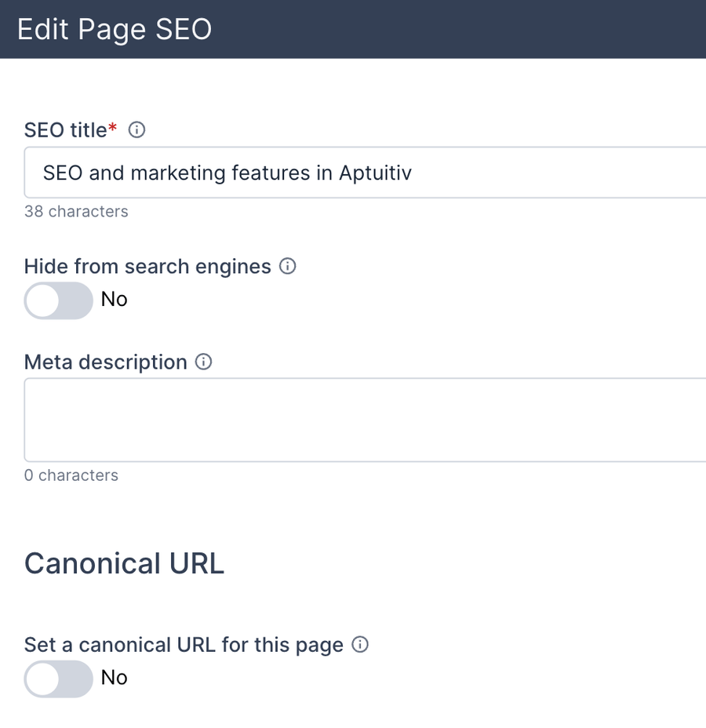The image size is (706, 728).
Task: Select the Canonical URL section heading
Action: [x=123, y=563]
